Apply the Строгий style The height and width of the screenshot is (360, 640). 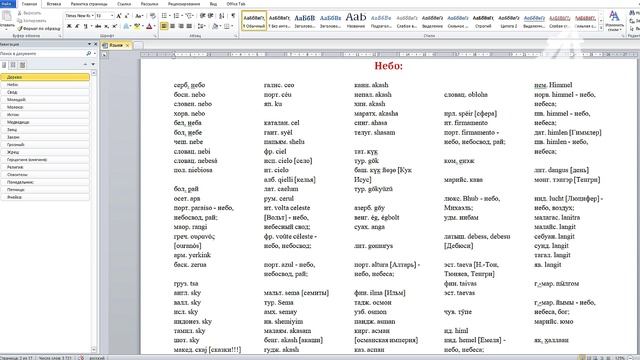pyautogui.click(x=483, y=20)
